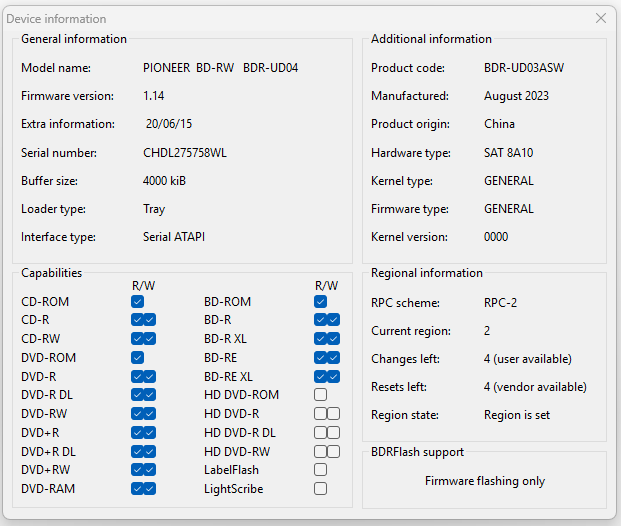621x526 pixels.
Task: Toggle the BD-RE read checkbox
Action: pyautogui.click(x=320, y=358)
